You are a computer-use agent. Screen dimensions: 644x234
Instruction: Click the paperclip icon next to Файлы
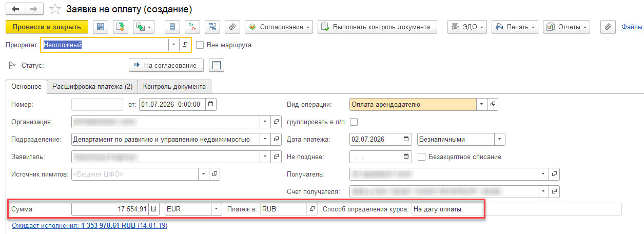click(x=608, y=27)
